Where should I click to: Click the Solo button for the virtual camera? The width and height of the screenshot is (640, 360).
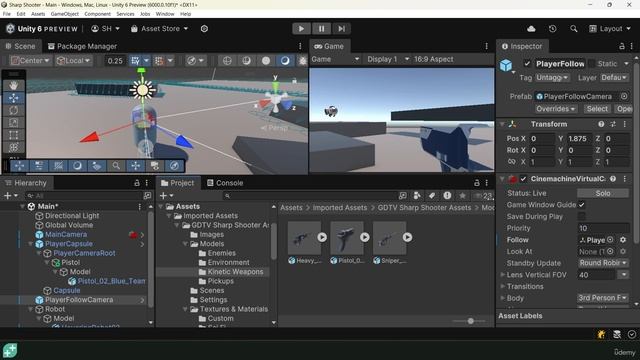pos(603,193)
